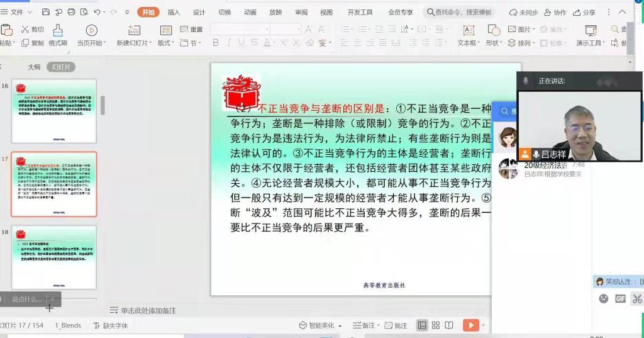Click the scissors screenshot icon in chat

pyautogui.click(x=637, y=298)
